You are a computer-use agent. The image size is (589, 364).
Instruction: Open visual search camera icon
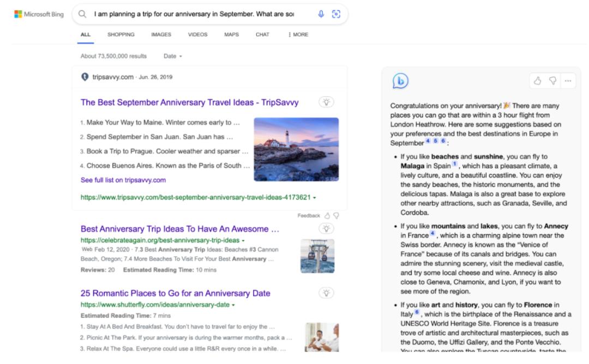click(x=336, y=14)
